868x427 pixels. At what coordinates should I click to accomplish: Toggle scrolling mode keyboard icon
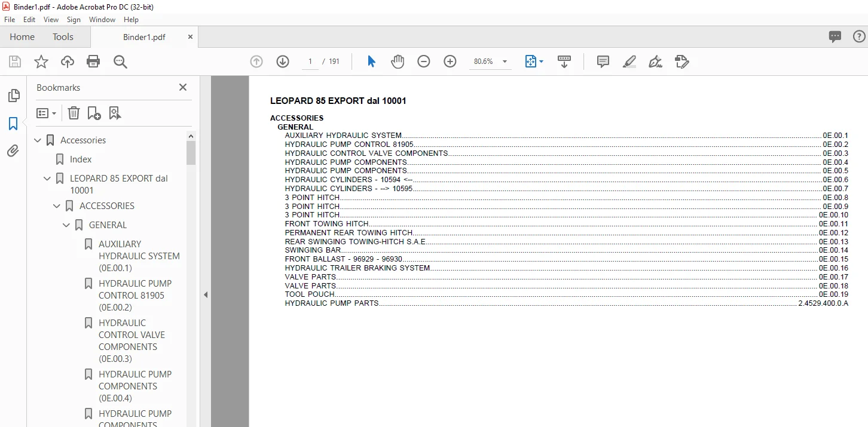point(564,62)
